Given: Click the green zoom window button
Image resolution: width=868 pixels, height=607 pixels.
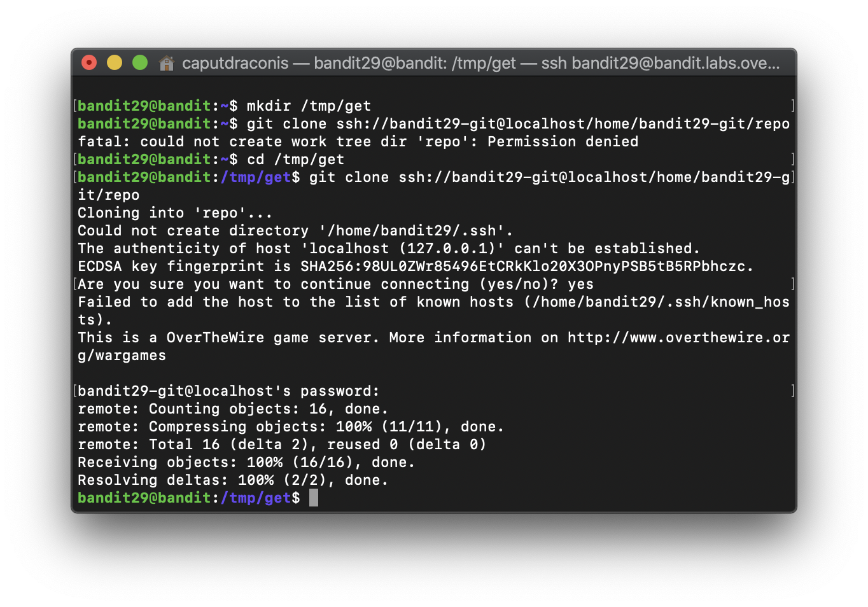Looking at the screenshot, I should tap(140, 62).
